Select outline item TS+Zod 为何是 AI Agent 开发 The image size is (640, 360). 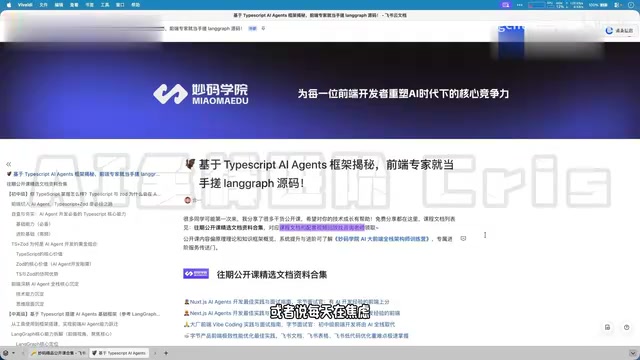pos(54,244)
